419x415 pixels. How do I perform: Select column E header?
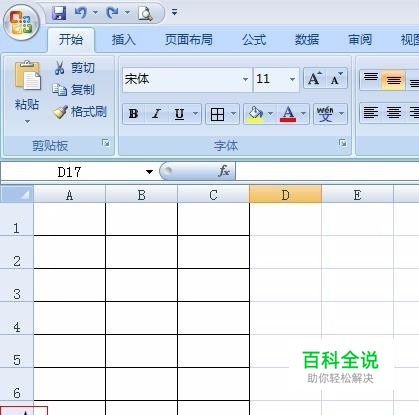[357, 195]
